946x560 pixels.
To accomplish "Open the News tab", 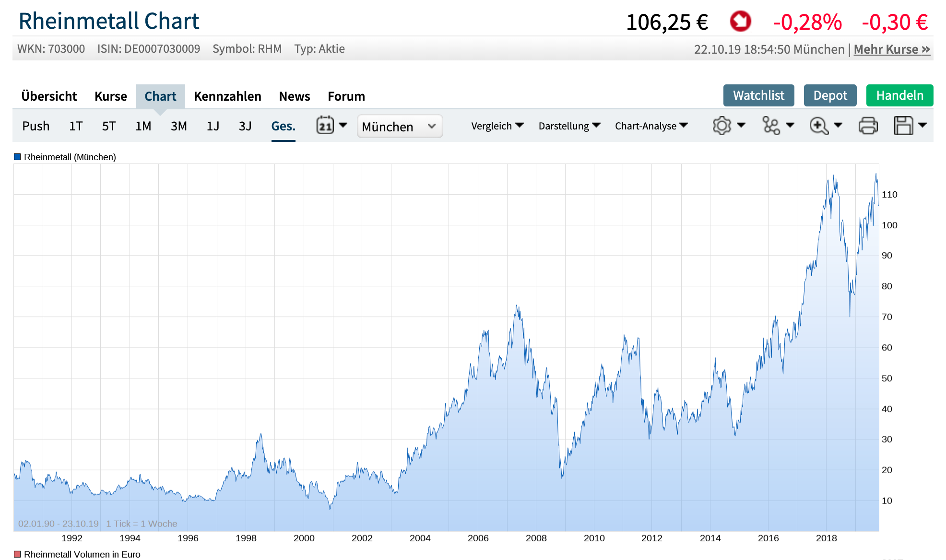I will click(295, 96).
